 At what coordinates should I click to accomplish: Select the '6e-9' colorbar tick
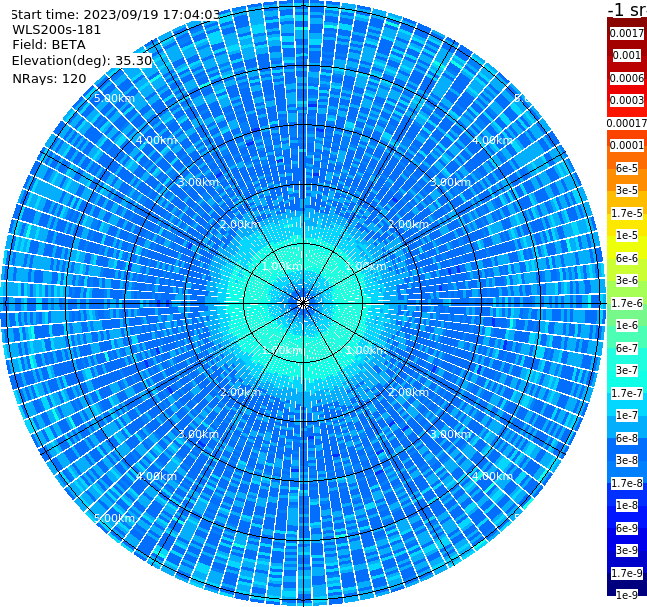627,528
